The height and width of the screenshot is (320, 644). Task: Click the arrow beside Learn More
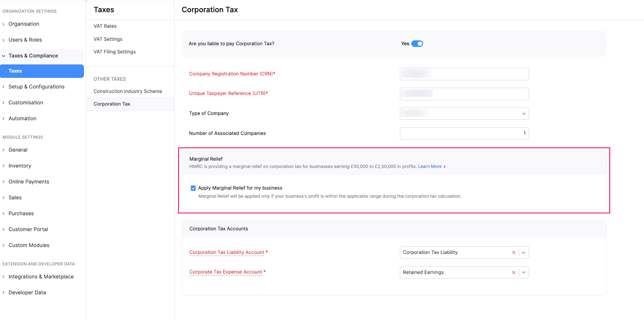445,167
